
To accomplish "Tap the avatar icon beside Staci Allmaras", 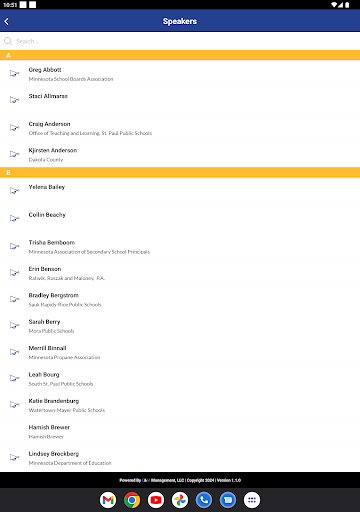I will coord(14,100).
